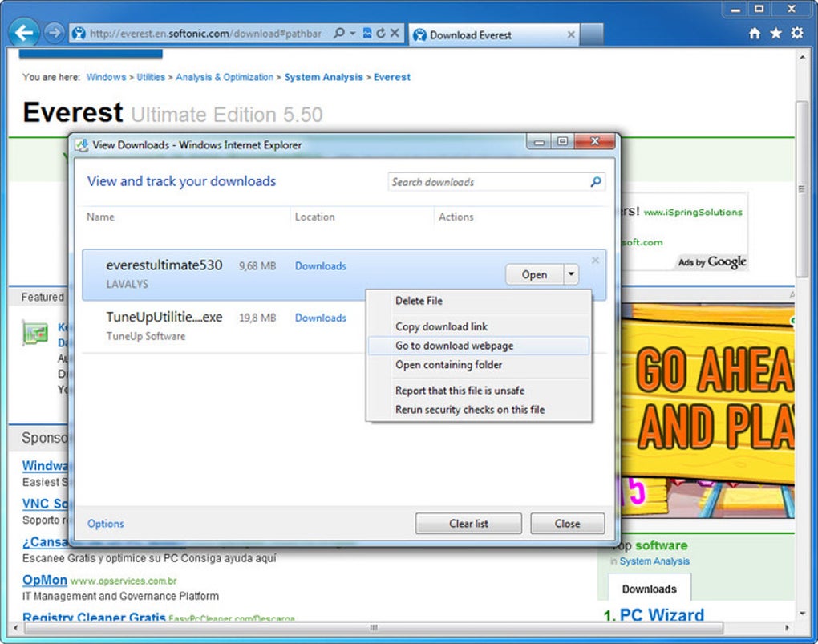This screenshot has height=644, width=818.
Task: Click the scroll right arrow at bottom
Action: point(787,627)
